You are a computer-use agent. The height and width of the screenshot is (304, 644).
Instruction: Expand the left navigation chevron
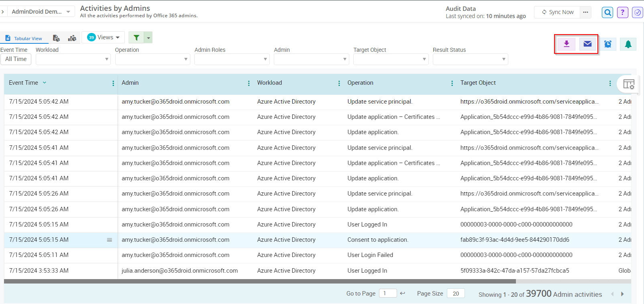(3, 12)
